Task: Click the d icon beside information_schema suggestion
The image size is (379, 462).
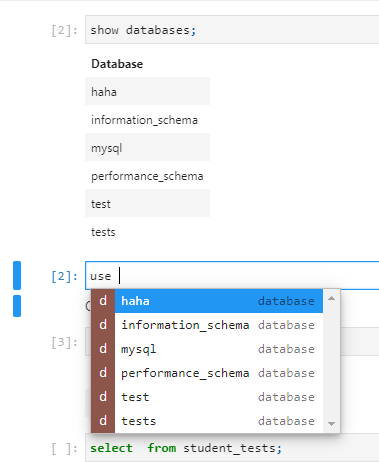Action: click(103, 325)
